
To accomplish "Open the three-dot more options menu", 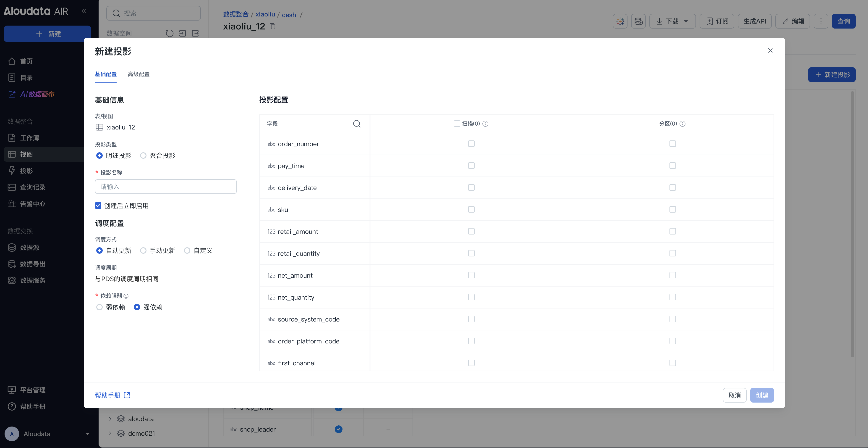I will tap(821, 21).
